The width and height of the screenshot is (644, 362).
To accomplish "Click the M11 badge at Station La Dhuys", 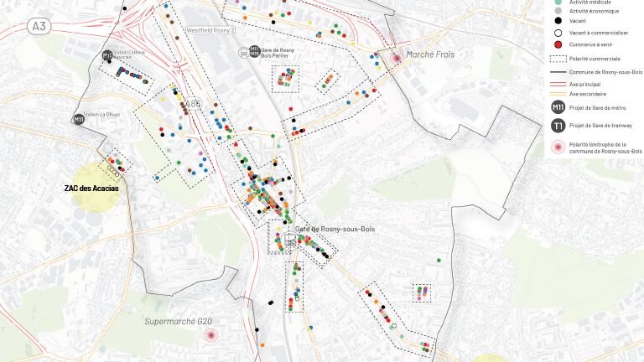I will [x=79, y=119].
